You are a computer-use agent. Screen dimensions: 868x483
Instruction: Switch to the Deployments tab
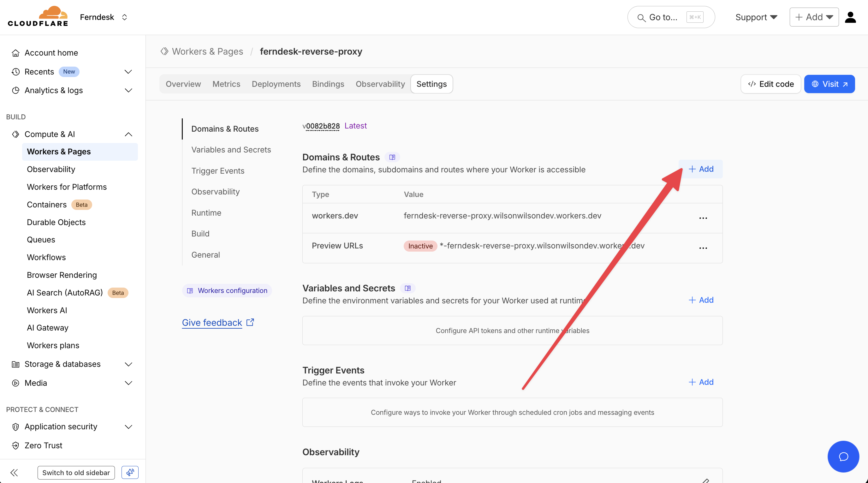[276, 84]
